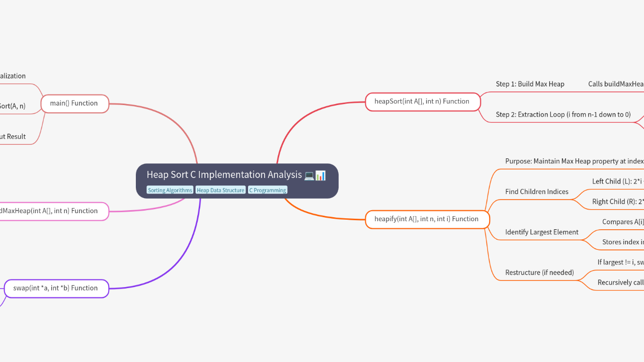The image size is (644, 362).
Task: Click the heapSort(int A[], int n) Function node
Action: [422, 102]
